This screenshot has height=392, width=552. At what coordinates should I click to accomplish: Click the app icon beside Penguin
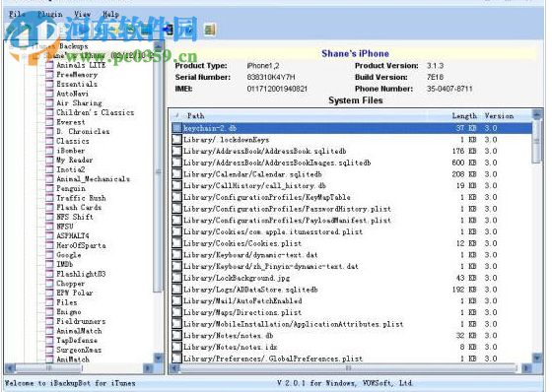tap(50, 188)
